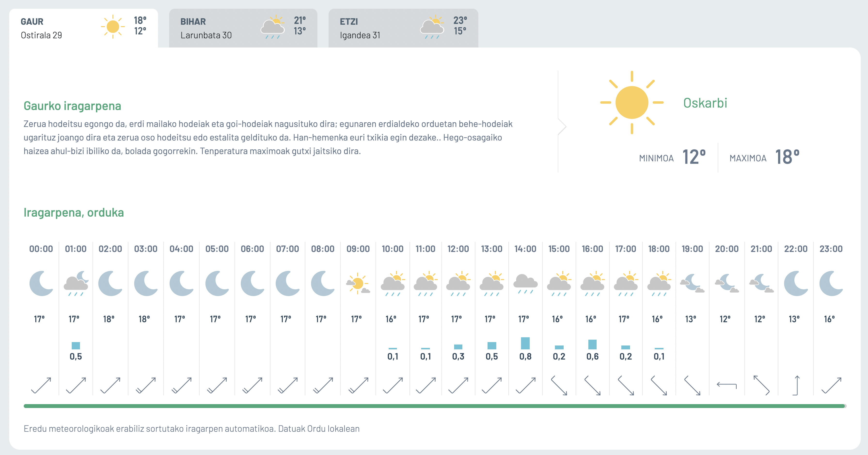868x455 pixels.
Task: Click the wind arrow at 00:00
Action: [41, 385]
